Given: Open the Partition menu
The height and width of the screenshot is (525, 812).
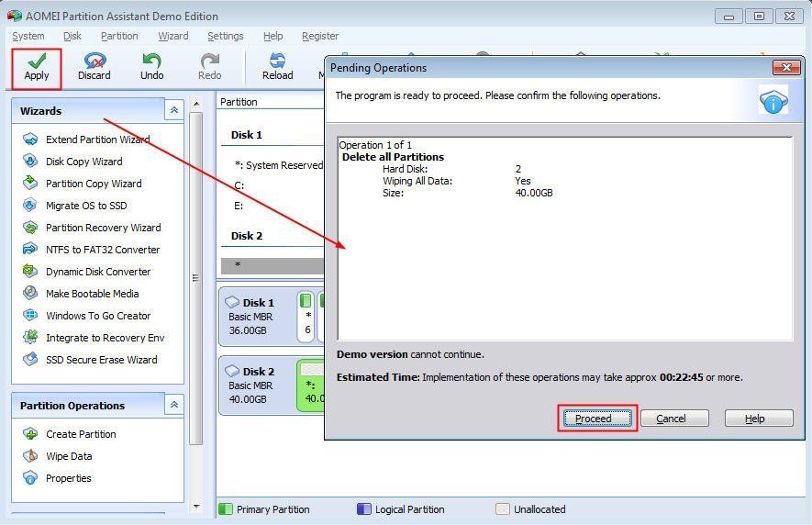Looking at the screenshot, I should (119, 36).
